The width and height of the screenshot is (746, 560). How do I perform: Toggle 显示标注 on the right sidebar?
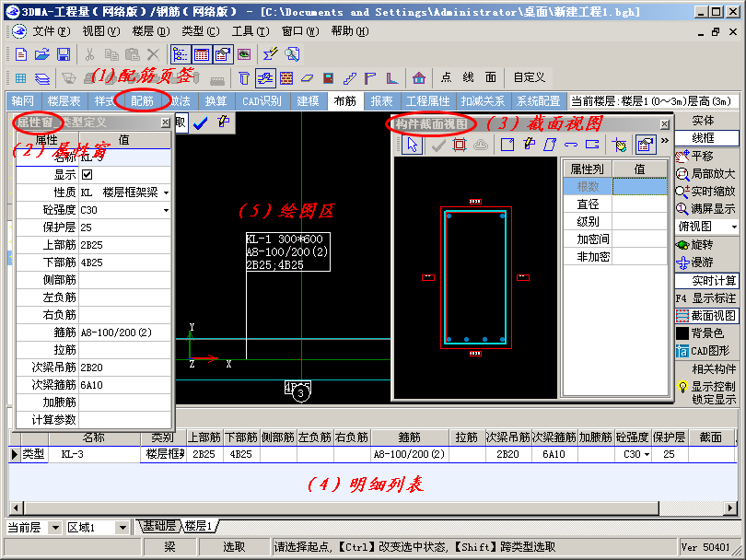[706, 298]
